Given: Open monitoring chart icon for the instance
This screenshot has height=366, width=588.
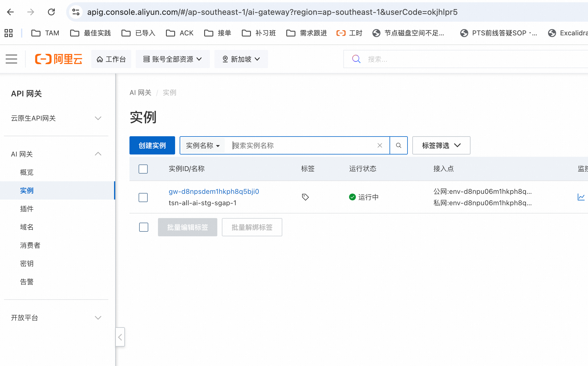Looking at the screenshot, I should [581, 197].
